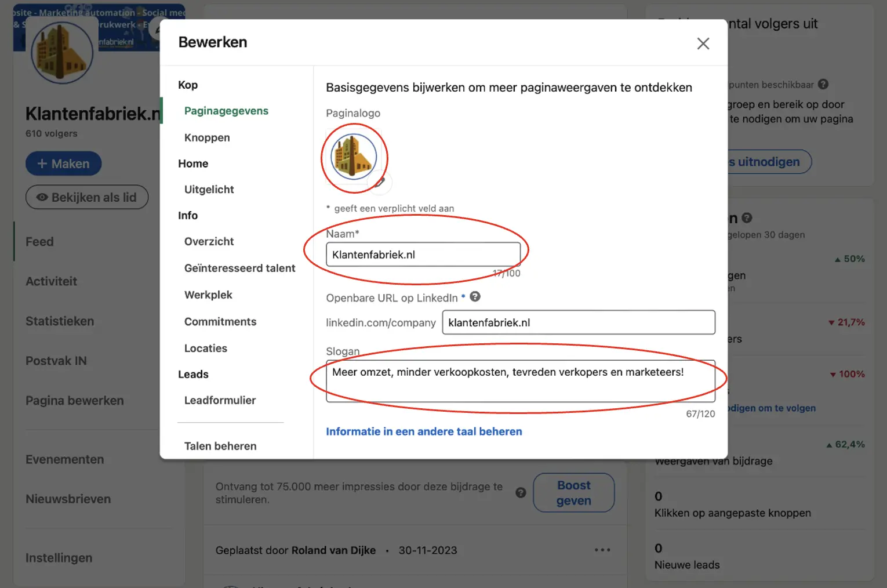Click the uitnodigen button on right panel

(x=769, y=162)
